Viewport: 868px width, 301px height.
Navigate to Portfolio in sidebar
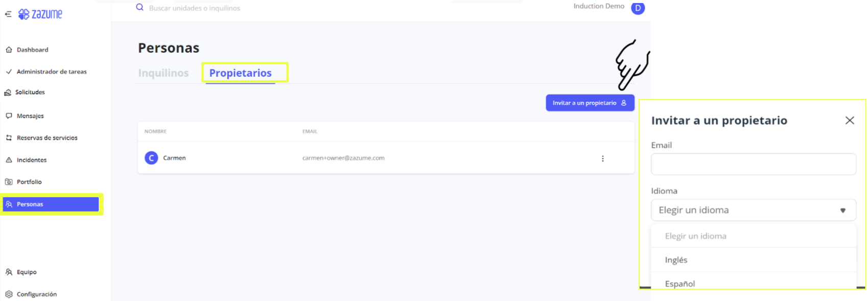point(29,182)
